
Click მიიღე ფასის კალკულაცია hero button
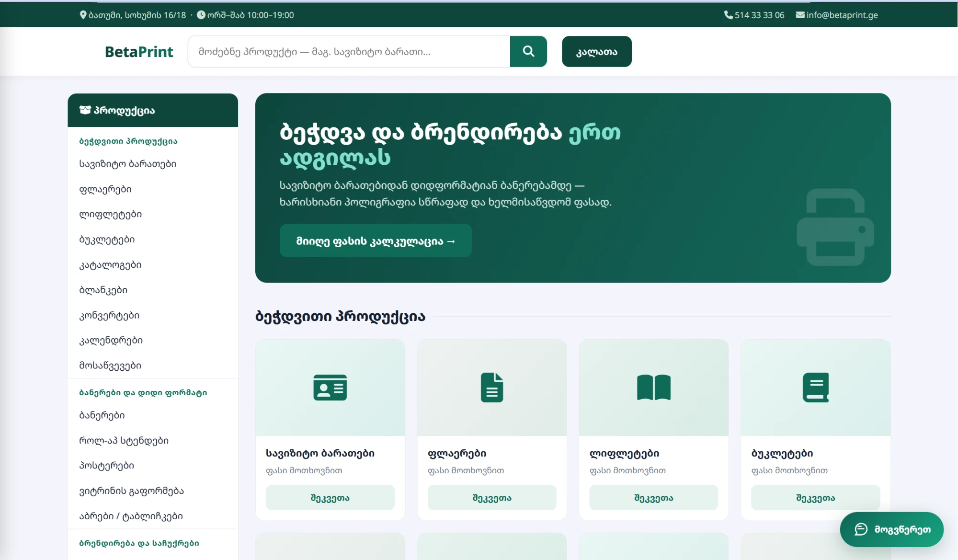pos(376,241)
